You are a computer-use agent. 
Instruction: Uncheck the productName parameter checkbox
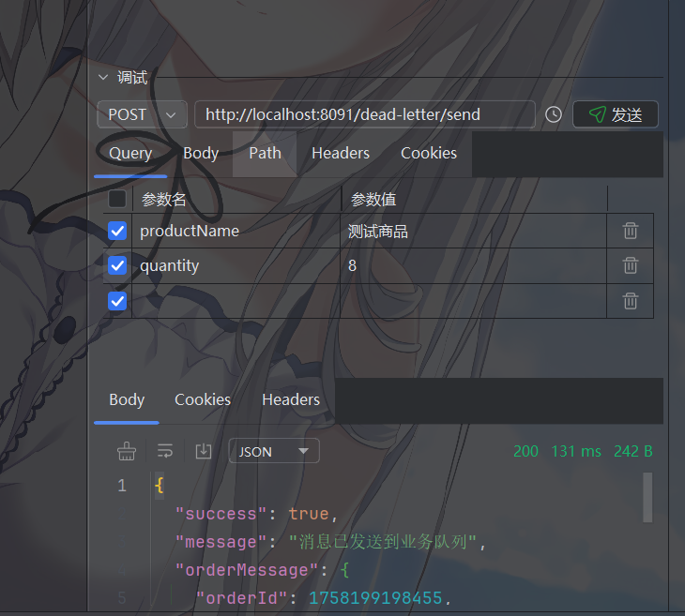pos(117,231)
